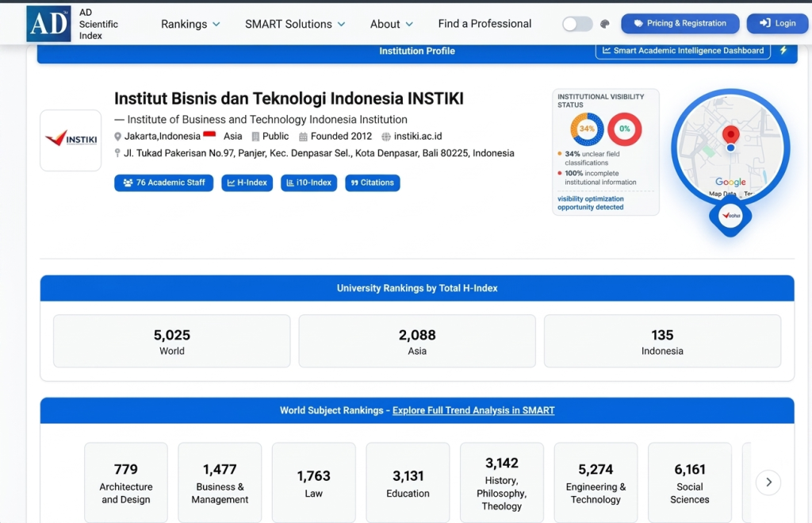Go to Find a Professional
The height and width of the screenshot is (523, 812).
[x=485, y=24]
